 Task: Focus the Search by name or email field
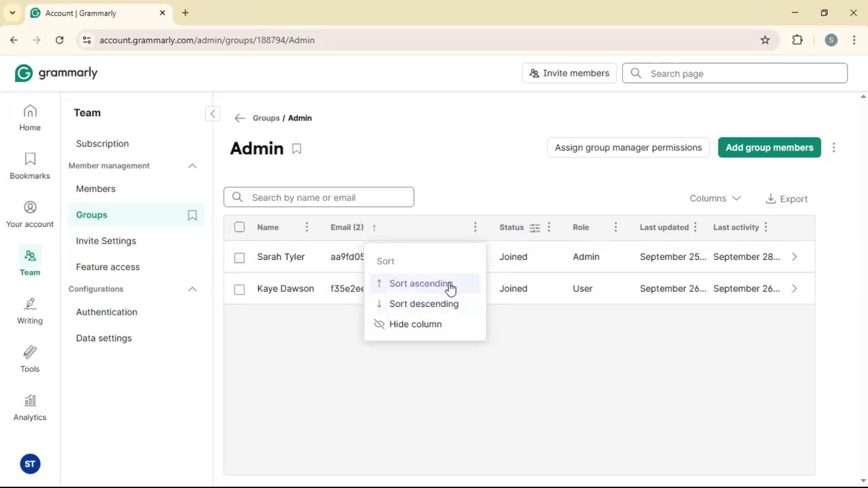click(x=325, y=197)
